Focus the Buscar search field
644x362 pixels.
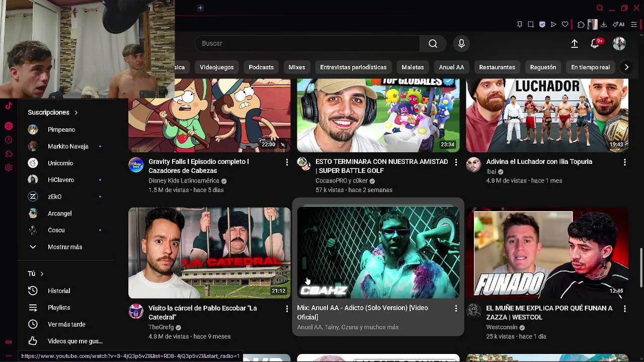click(307, 43)
